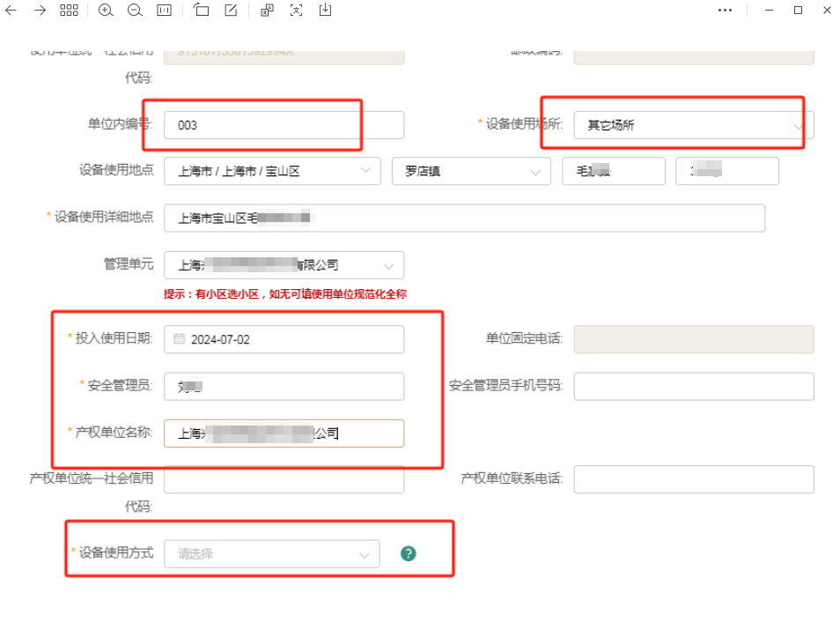This screenshot has width=840, height=630.
Task: Select the zoom out magnifier icon
Action: click(135, 11)
